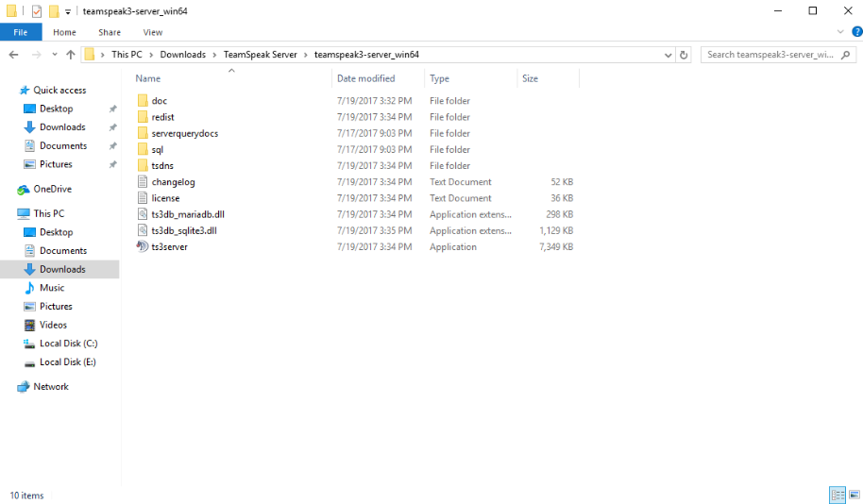Open Recent locations dropdown arrow

tap(55, 55)
